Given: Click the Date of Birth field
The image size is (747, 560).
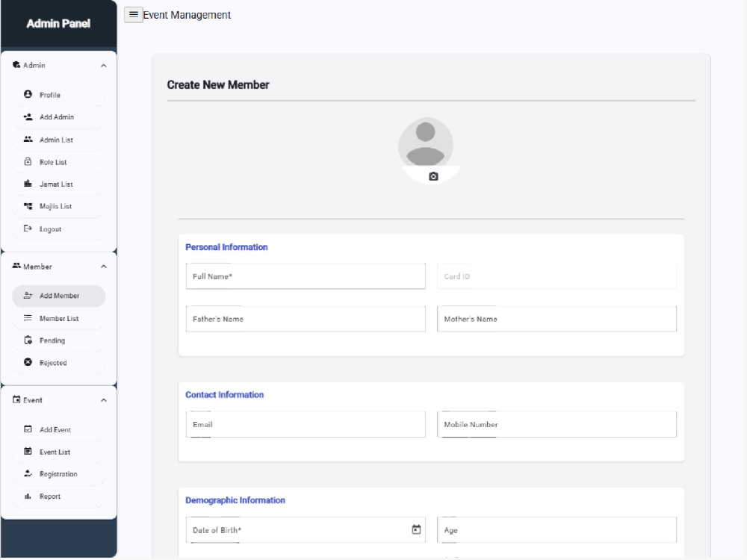Looking at the screenshot, I should tap(306, 530).
